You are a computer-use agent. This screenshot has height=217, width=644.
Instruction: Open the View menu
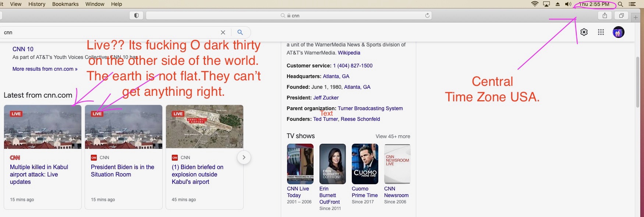click(x=16, y=4)
